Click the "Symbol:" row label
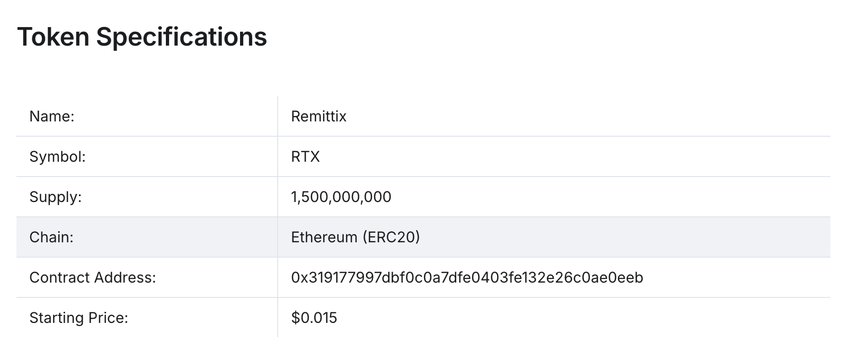868x351 pixels. (57, 156)
